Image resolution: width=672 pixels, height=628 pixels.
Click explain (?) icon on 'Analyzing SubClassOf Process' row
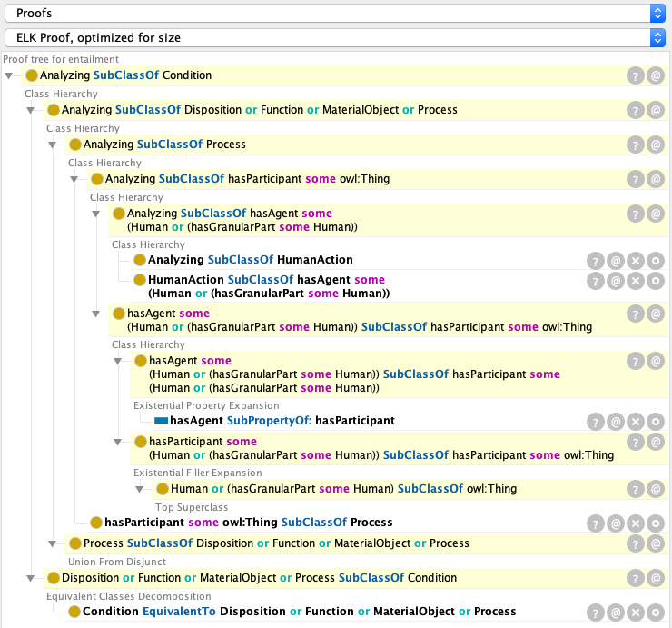click(636, 145)
